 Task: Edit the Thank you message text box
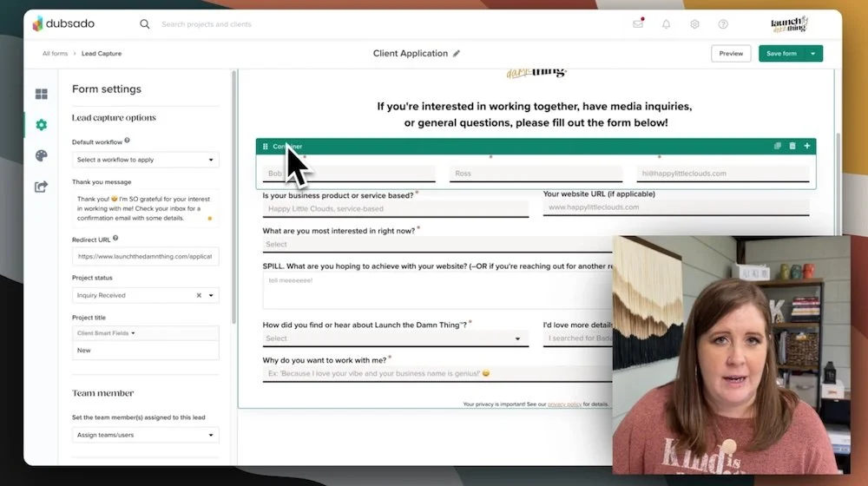tap(145, 208)
